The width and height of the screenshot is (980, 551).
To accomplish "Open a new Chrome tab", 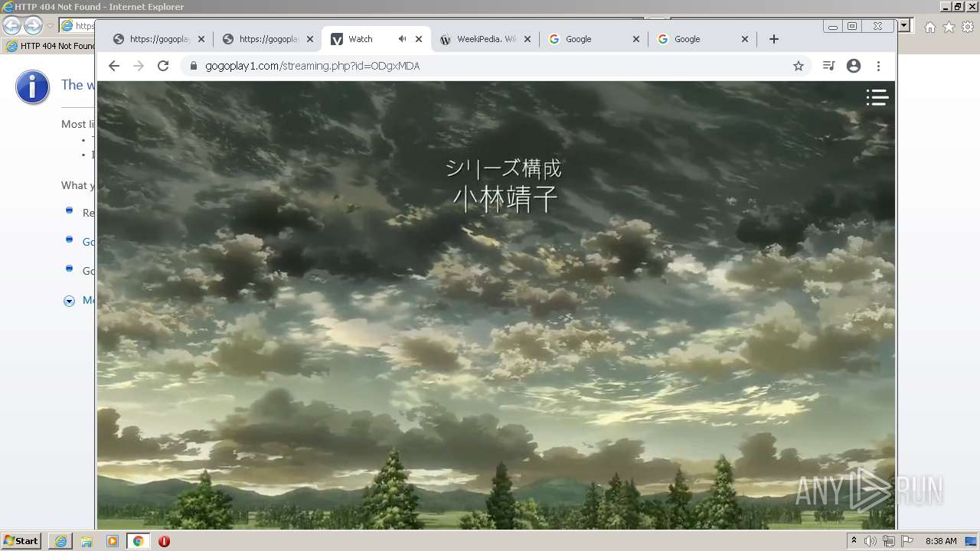I will tap(774, 39).
